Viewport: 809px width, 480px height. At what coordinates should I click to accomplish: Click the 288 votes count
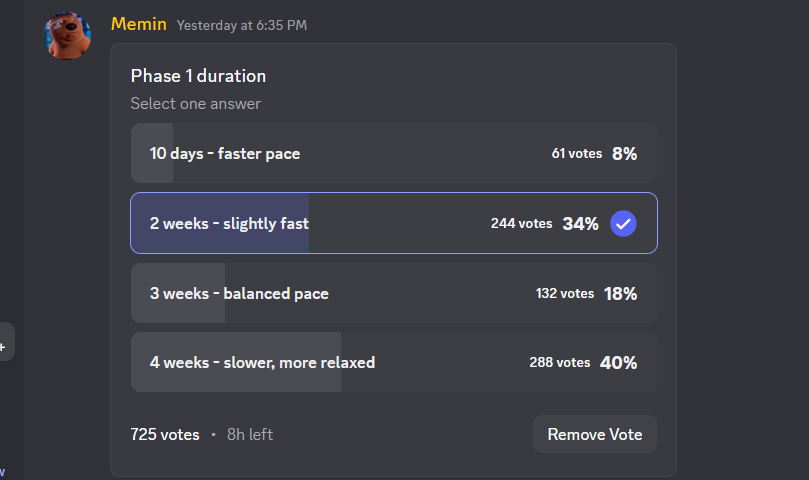point(560,362)
